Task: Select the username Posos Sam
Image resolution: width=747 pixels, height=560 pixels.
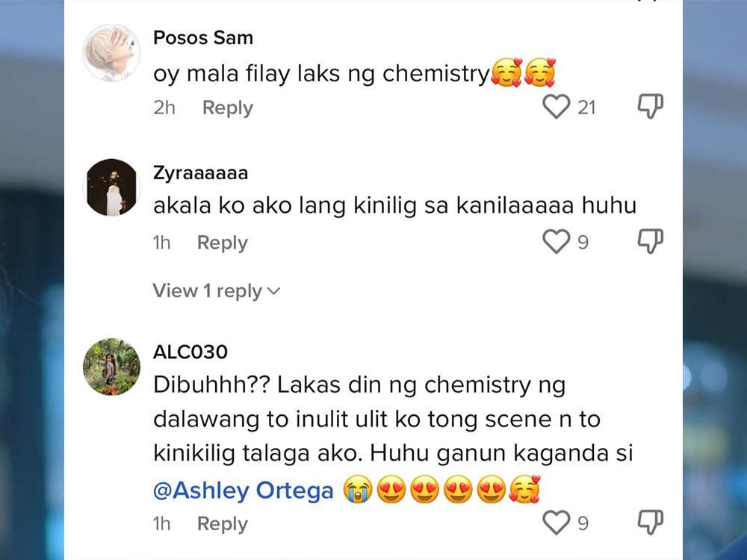Action: click(202, 37)
